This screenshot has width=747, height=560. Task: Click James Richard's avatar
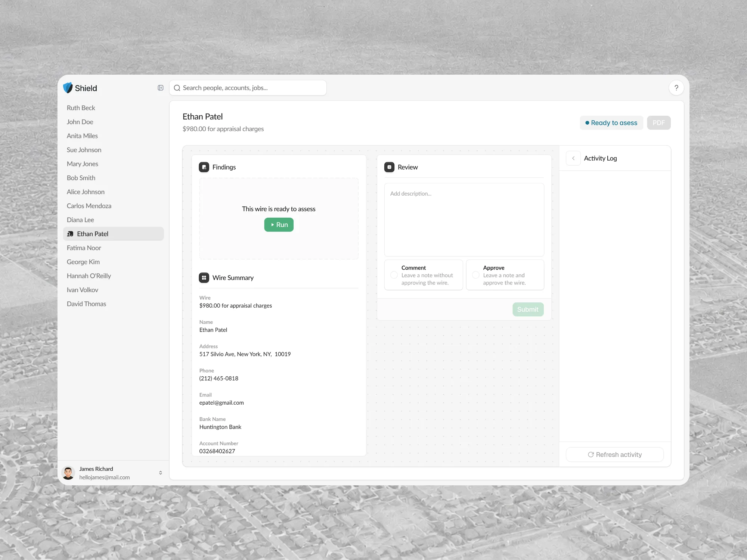point(68,473)
